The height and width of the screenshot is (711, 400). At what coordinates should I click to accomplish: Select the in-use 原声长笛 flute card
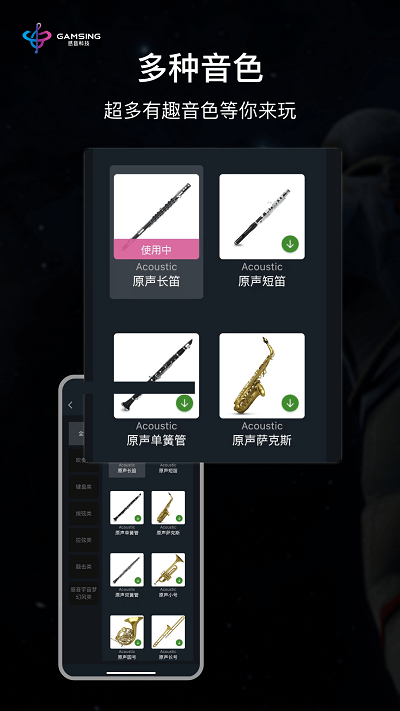[x=156, y=232]
